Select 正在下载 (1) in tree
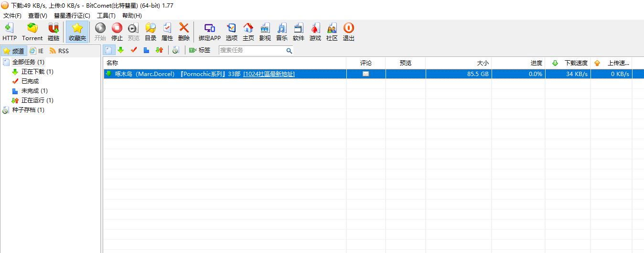Viewport: 644px width, 253px height. point(32,72)
